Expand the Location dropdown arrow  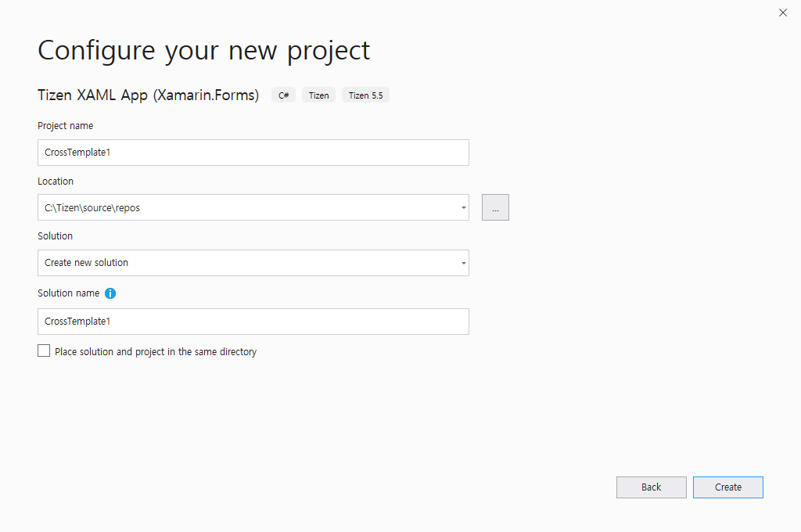(463, 208)
